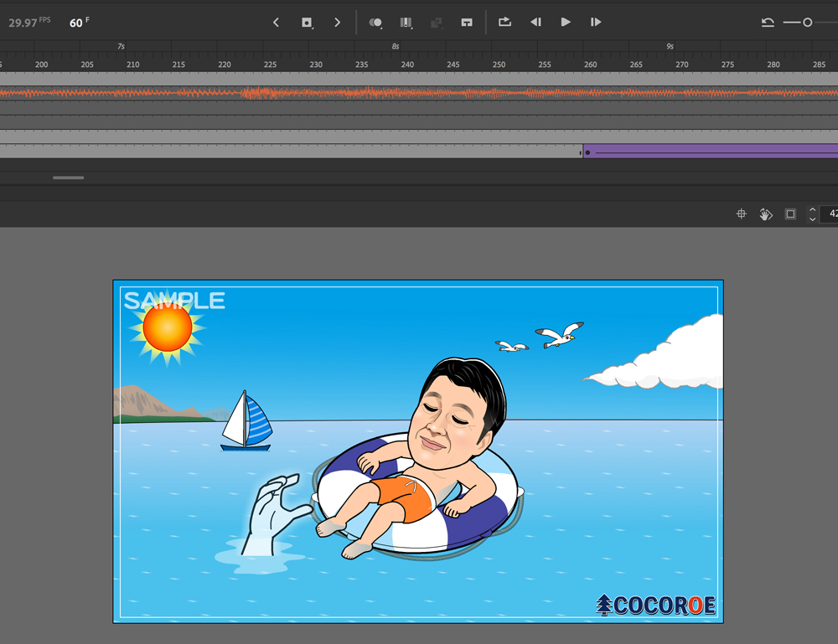The image size is (838, 644).
Task: Go to the next keyframe
Action: (338, 23)
